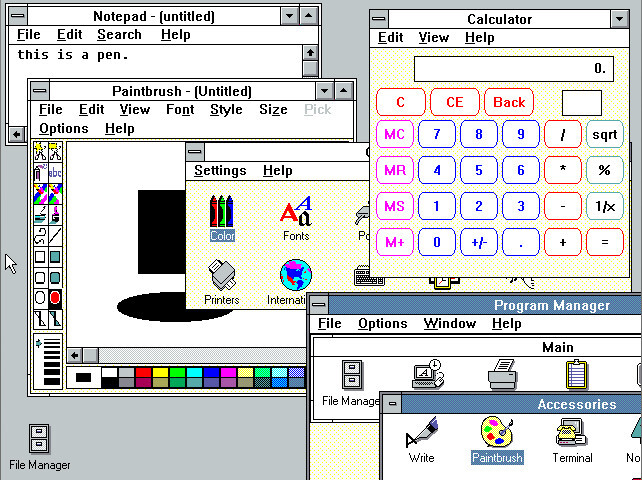
Task: Choose the Filled Box tool
Action: [x=55, y=257]
